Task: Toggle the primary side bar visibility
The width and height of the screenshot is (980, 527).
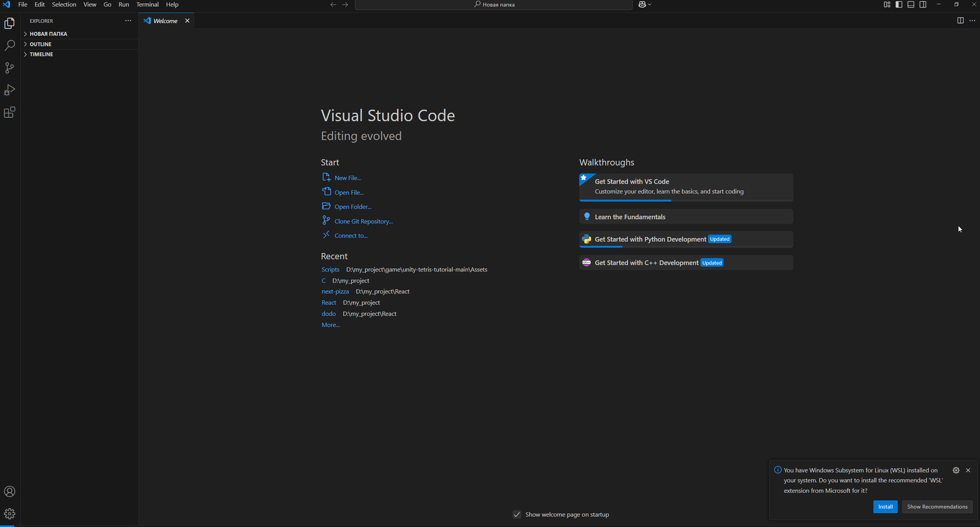Action: [899, 5]
